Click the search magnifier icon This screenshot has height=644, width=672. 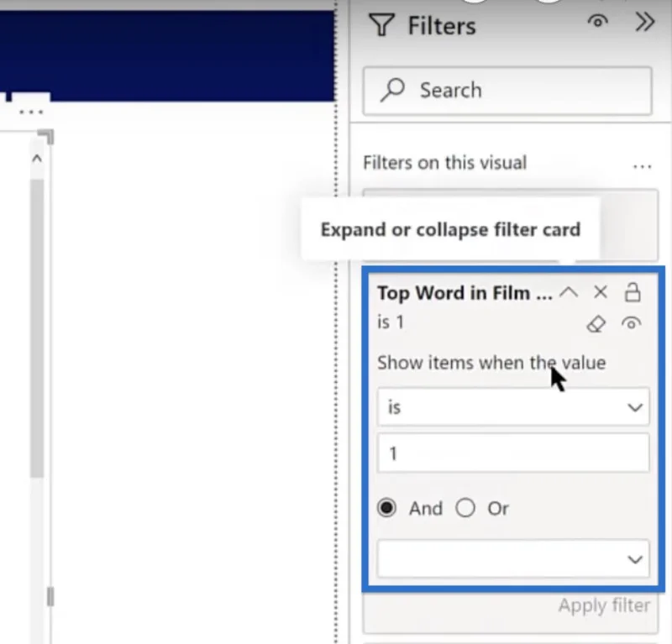click(392, 90)
